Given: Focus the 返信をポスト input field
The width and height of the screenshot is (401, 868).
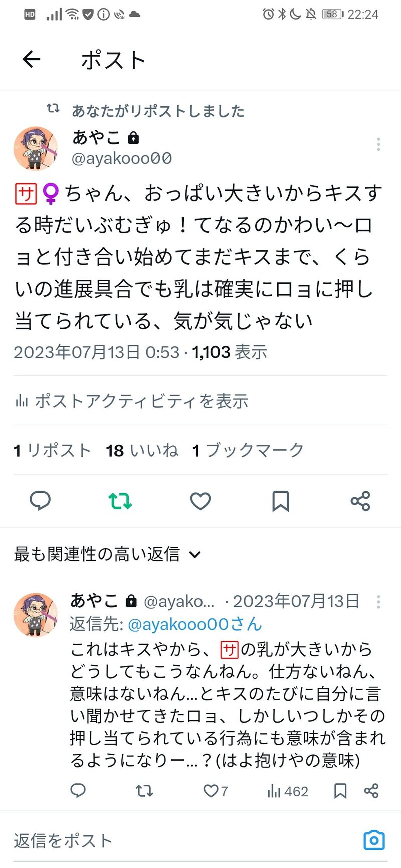Looking at the screenshot, I should coord(185,840).
